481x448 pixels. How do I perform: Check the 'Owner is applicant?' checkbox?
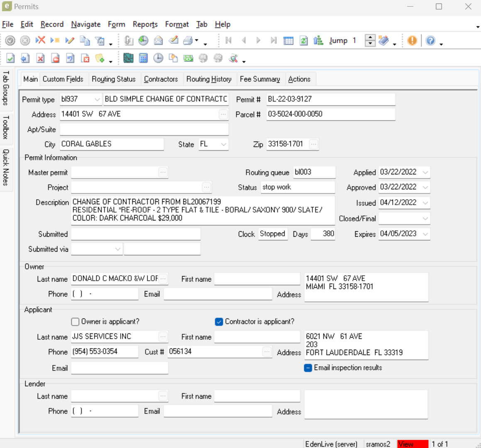pos(75,322)
